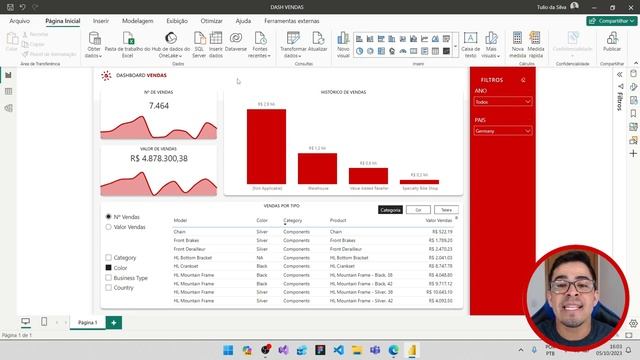Image resolution: width=640 pixels, height=360 pixels.
Task: Collapse the ribbon with the chevron
Action: click(636, 63)
